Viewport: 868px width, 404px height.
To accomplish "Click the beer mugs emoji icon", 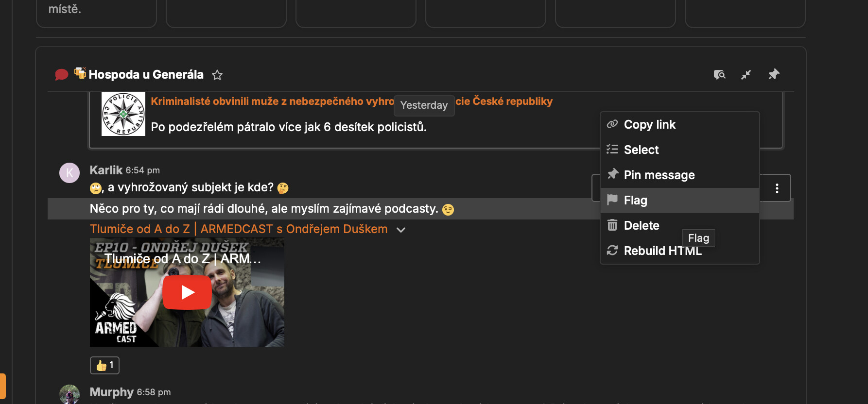I will [80, 73].
